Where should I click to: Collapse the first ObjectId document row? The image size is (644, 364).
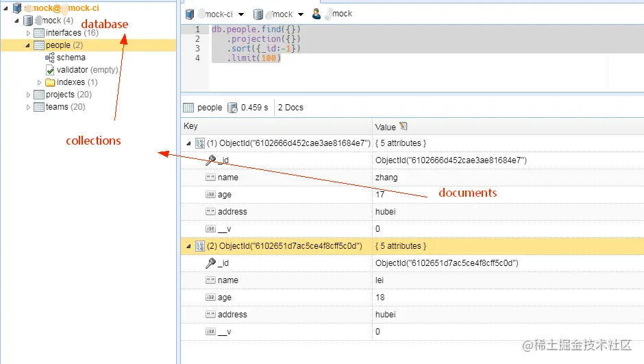(x=188, y=143)
